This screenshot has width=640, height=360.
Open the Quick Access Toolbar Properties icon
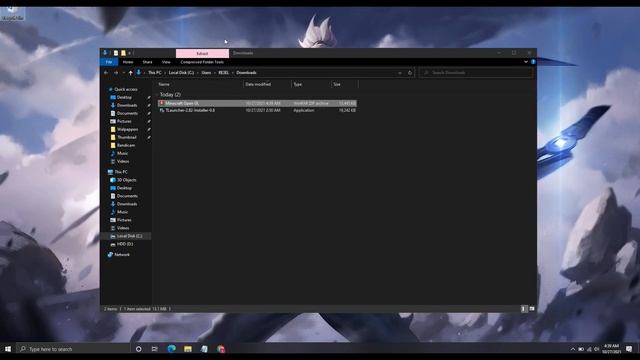(116, 53)
